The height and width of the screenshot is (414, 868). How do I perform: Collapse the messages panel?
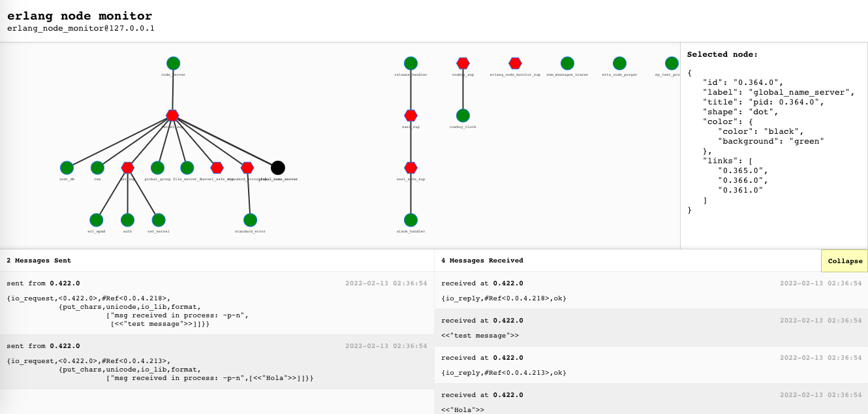click(845, 261)
